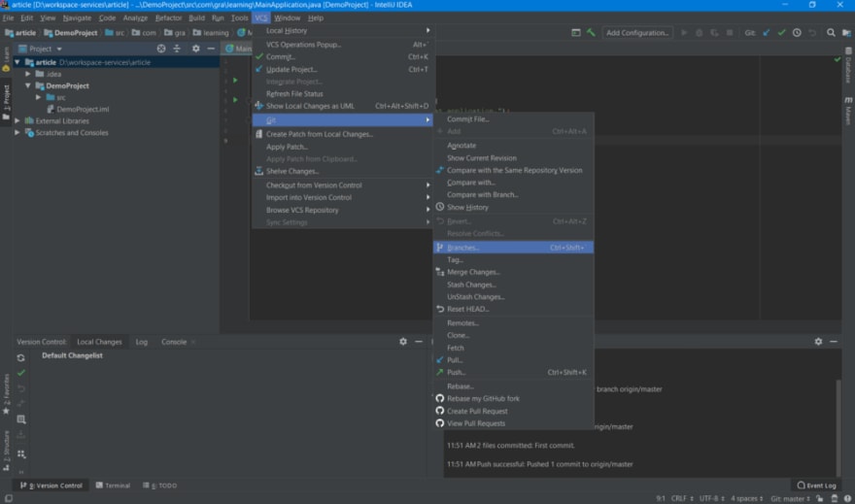
Task: Click Collapse All icon in Project panel
Action: point(177,49)
